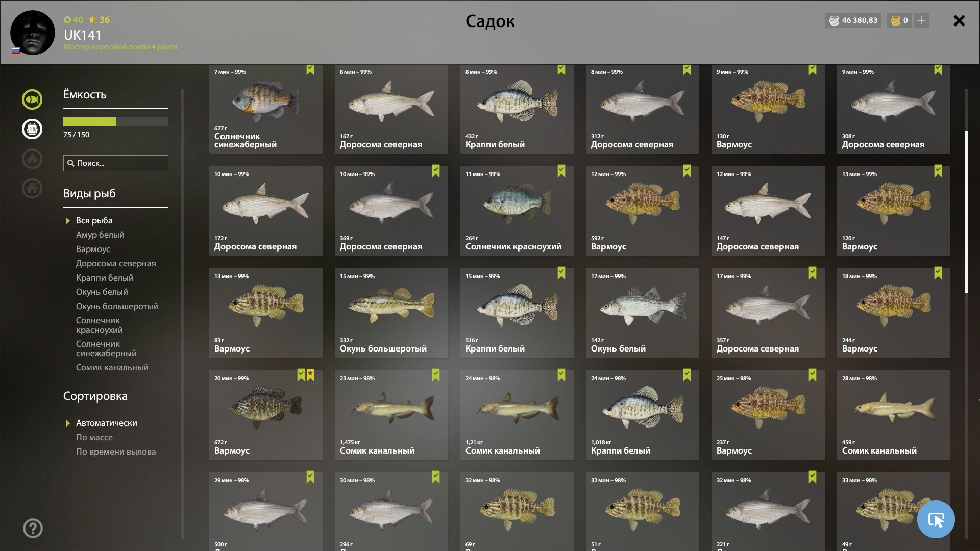The height and width of the screenshot is (551, 980).
Task: Open the help question mark icon
Action: point(33,529)
